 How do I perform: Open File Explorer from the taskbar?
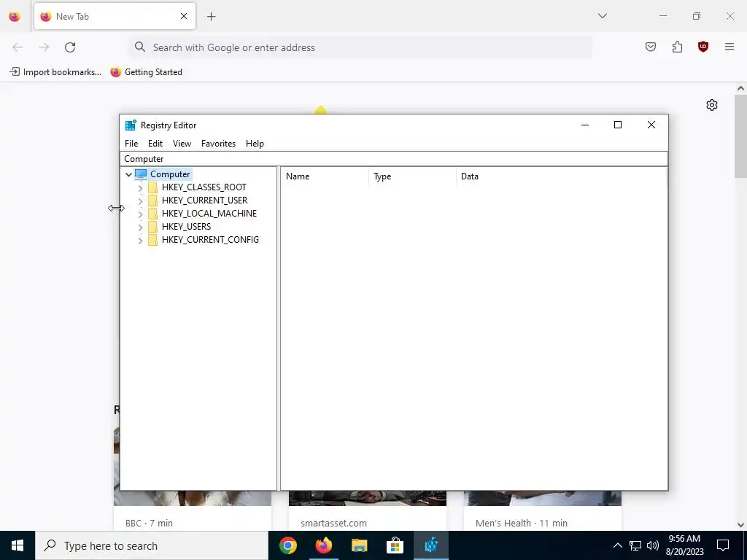(359, 545)
